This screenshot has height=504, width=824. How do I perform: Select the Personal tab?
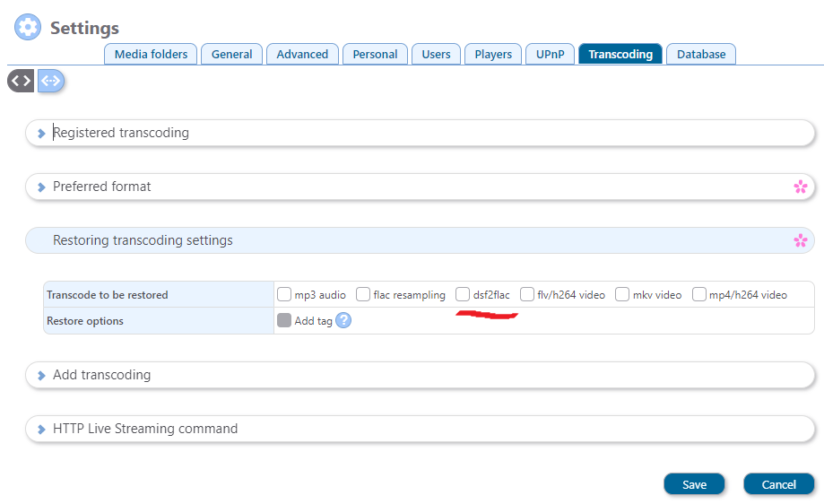coord(375,54)
